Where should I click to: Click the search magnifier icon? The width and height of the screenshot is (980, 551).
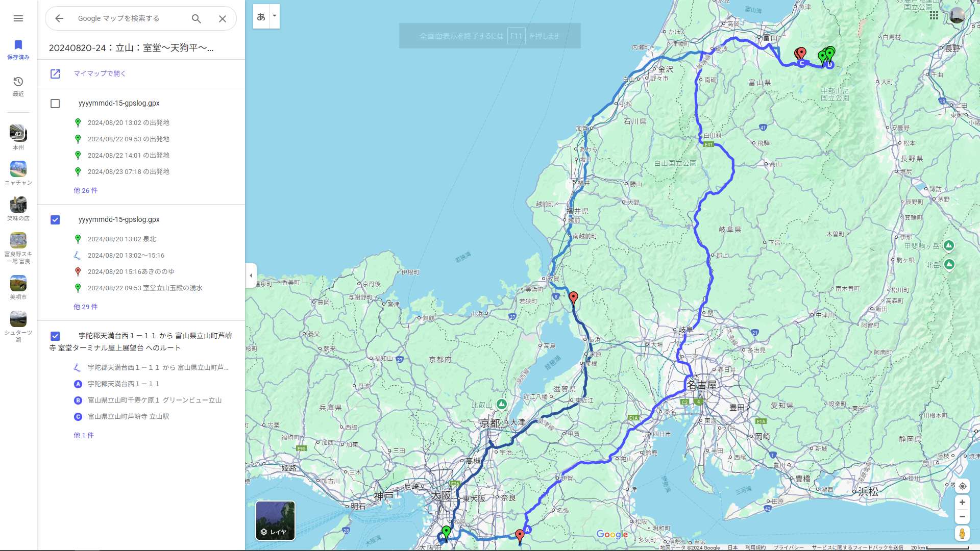tap(197, 18)
